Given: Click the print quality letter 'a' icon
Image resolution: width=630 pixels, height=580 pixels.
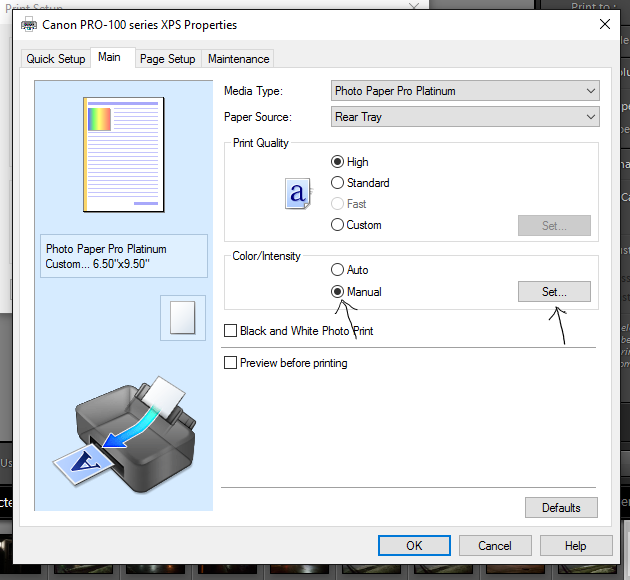Looking at the screenshot, I should click(298, 194).
